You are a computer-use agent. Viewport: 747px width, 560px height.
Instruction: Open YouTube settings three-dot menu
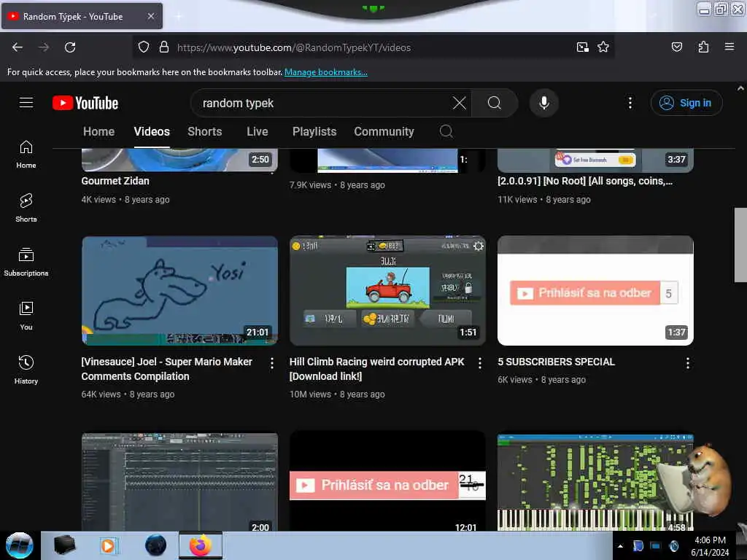(x=630, y=103)
